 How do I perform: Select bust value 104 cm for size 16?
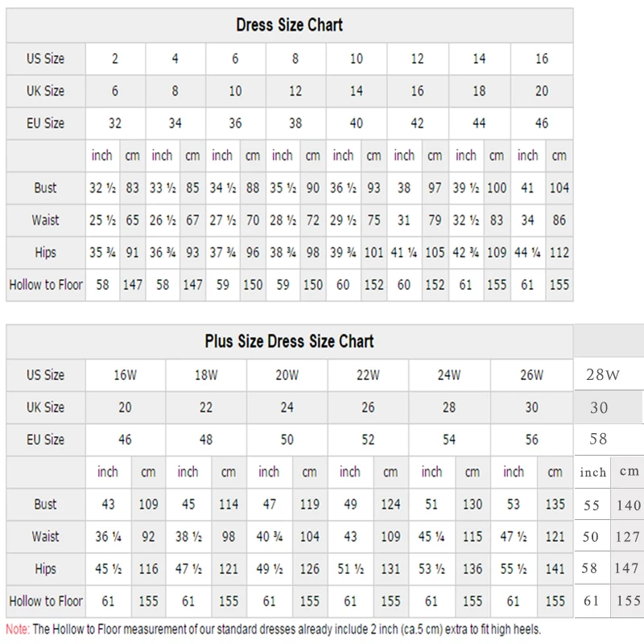tap(559, 188)
